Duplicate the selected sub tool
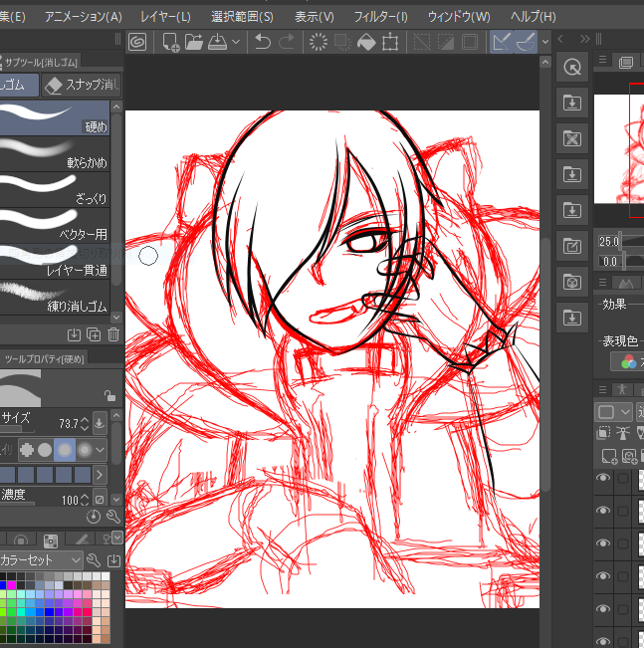Image resolution: width=644 pixels, height=648 pixels. pyautogui.click(x=94, y=334)
